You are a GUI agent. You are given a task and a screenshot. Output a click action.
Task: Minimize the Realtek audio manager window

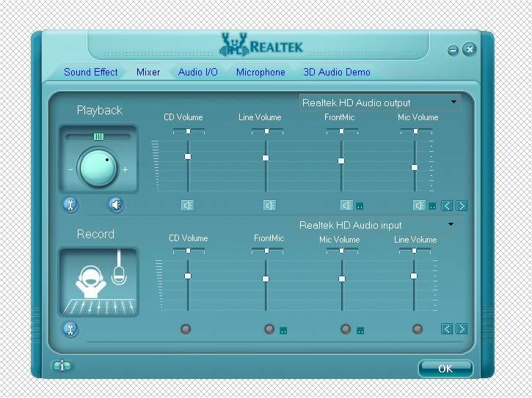point(453,51)
